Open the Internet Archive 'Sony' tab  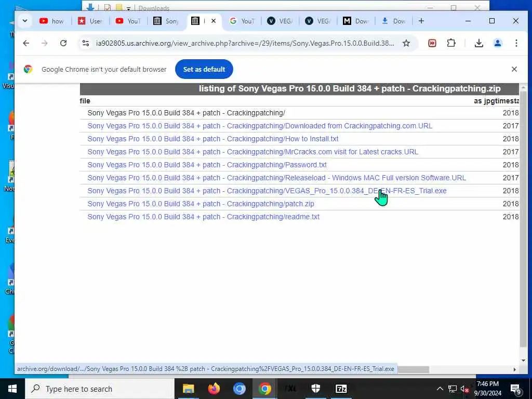pyautogui.click(x=166, y=21)
